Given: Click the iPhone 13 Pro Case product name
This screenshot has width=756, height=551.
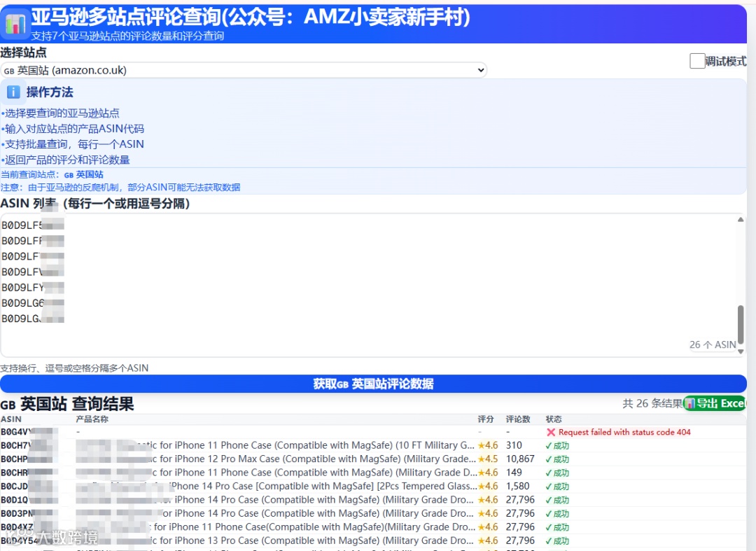Looking at the screenshot, I should 275,540.
